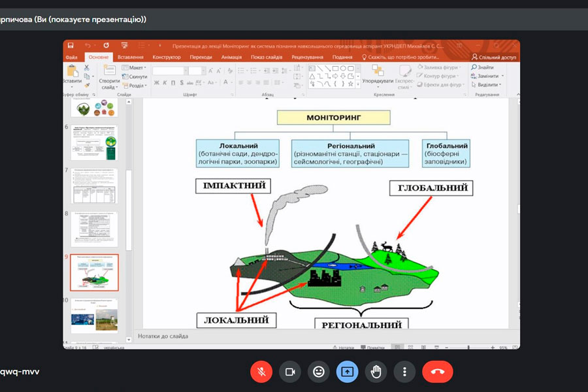
Task: Click the Знайти find button
Action: point(482,67)
